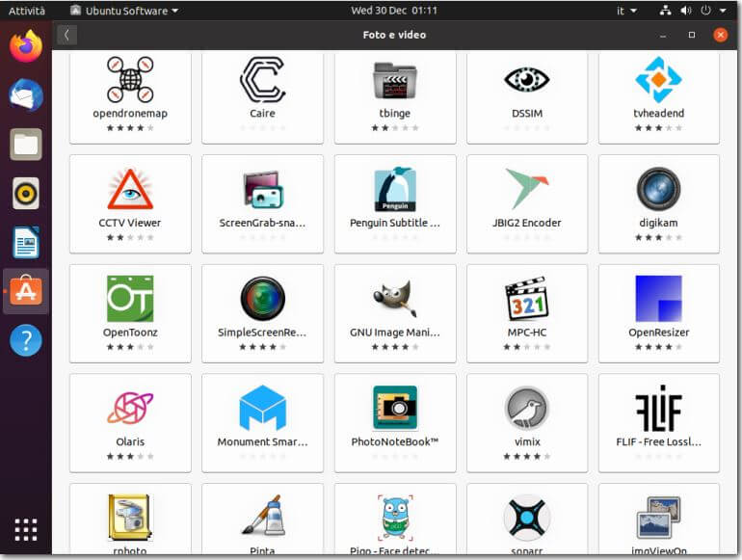
Task: Click the 'MPC-HC' app name
Action: tap(527, 333)
